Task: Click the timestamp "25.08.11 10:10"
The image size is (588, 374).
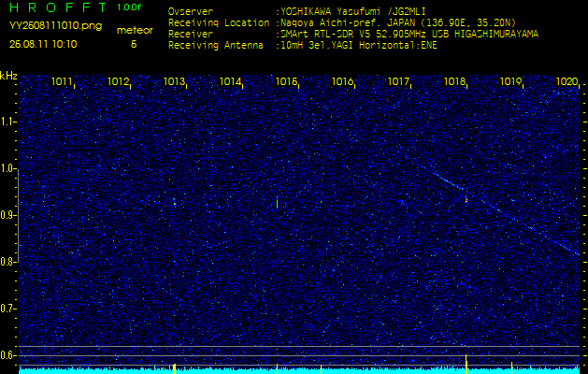Action: 43,45
